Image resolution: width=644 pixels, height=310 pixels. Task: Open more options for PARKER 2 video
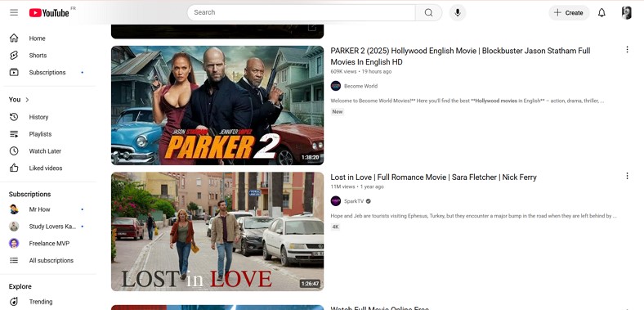click(627, 50)
